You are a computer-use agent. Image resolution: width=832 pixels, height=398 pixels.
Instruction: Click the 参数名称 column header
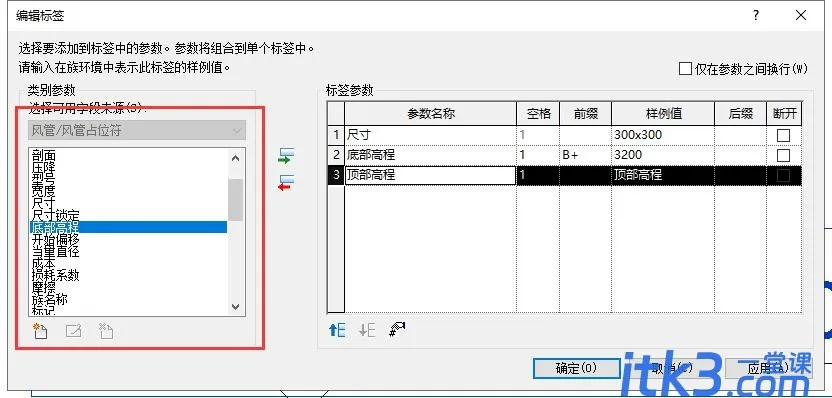pyautogui.click(x=430, y=114)
